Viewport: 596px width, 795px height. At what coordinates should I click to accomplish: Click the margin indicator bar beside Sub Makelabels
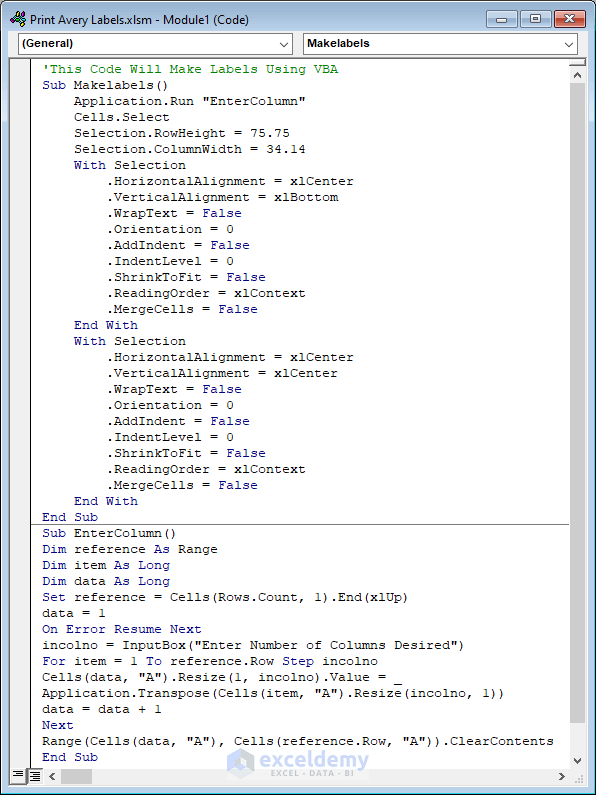point(20,85)
